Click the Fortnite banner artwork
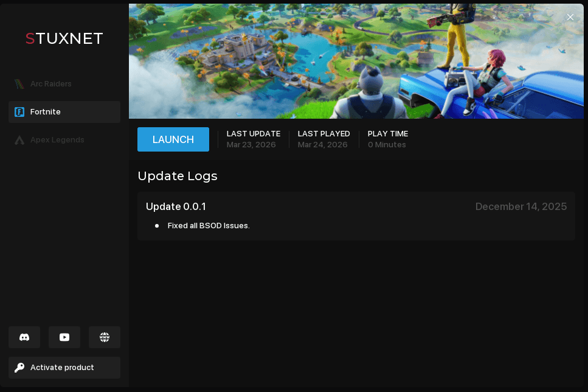 356,61
